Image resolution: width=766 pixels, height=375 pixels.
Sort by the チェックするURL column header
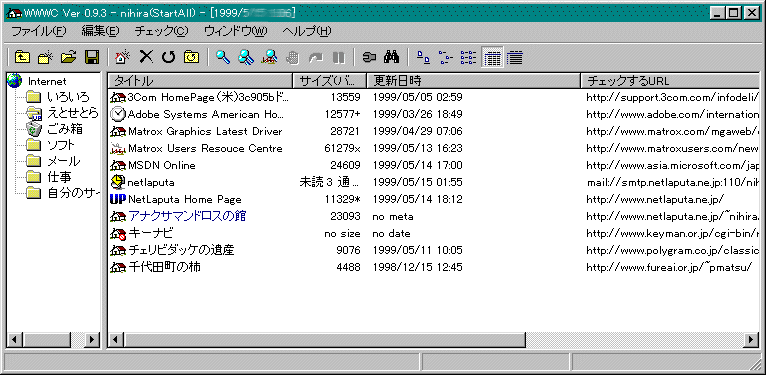pyautogui.click(x=670, y=81)
